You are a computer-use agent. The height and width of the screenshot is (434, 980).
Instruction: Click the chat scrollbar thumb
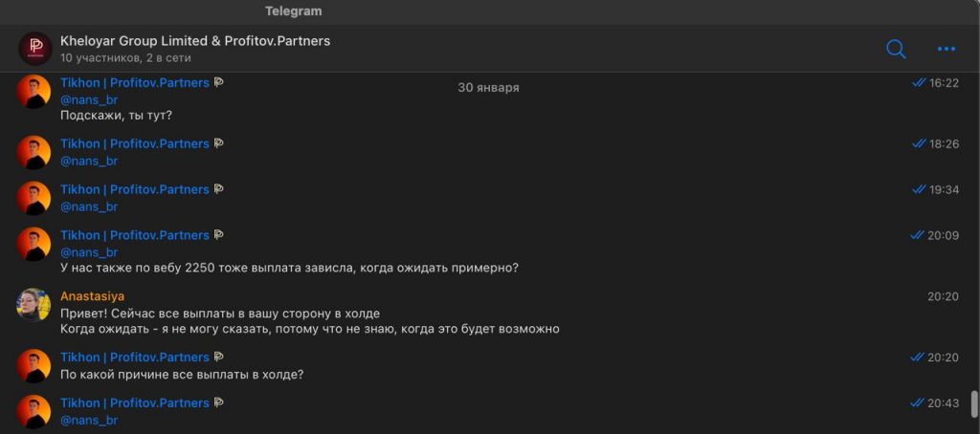point(973,403)
